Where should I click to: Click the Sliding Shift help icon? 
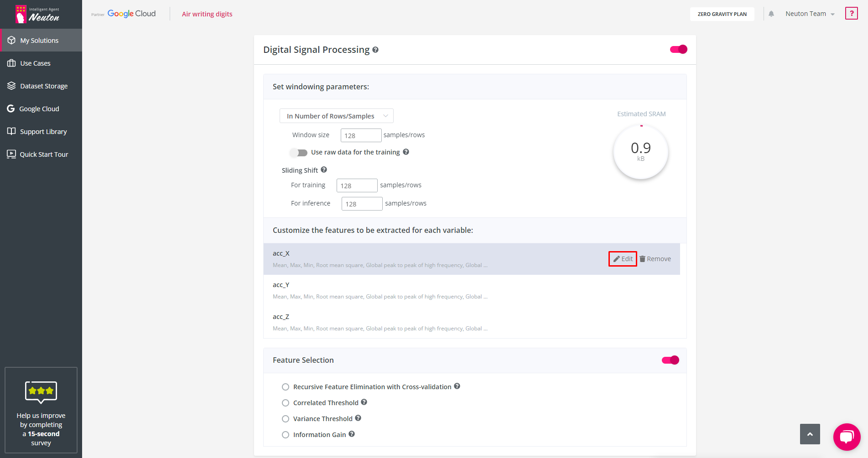(324, 170)
